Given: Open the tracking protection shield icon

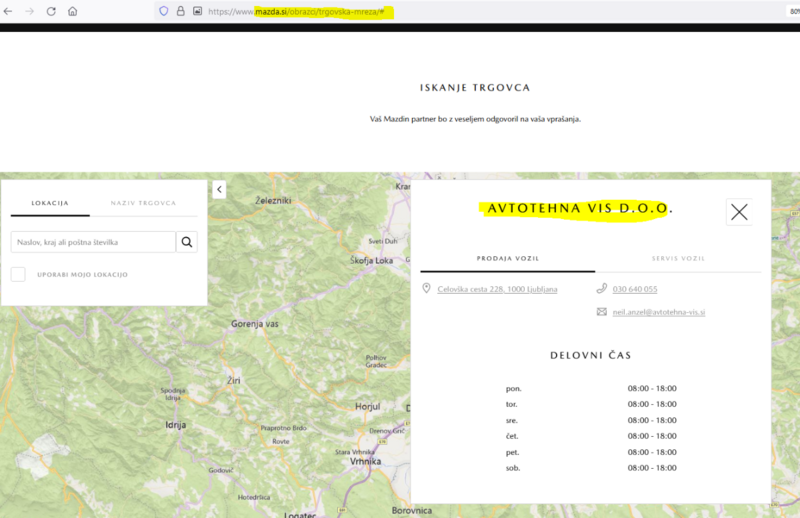Looking at the screenshot, I should click(x=163, y=11).
